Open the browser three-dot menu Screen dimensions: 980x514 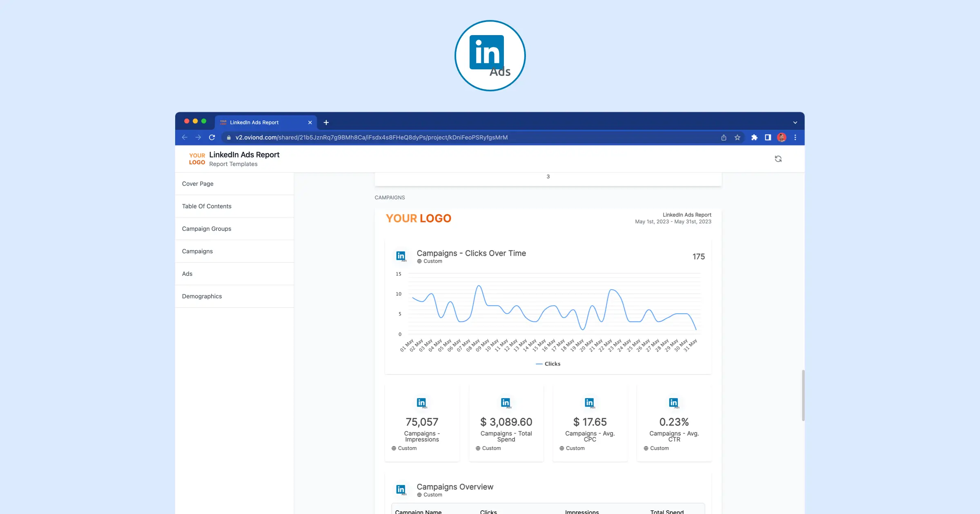click(795, 137)
